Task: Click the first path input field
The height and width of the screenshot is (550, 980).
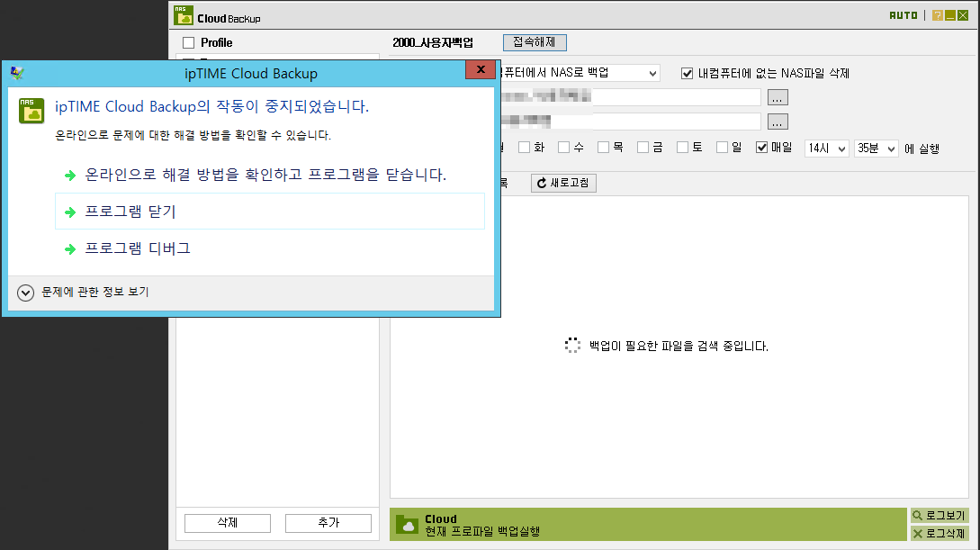Action: pyautogui.click(x=630, y=97)
